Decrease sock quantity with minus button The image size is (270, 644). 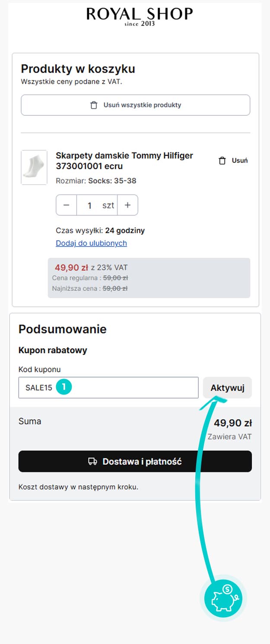(x=67, y=205)
